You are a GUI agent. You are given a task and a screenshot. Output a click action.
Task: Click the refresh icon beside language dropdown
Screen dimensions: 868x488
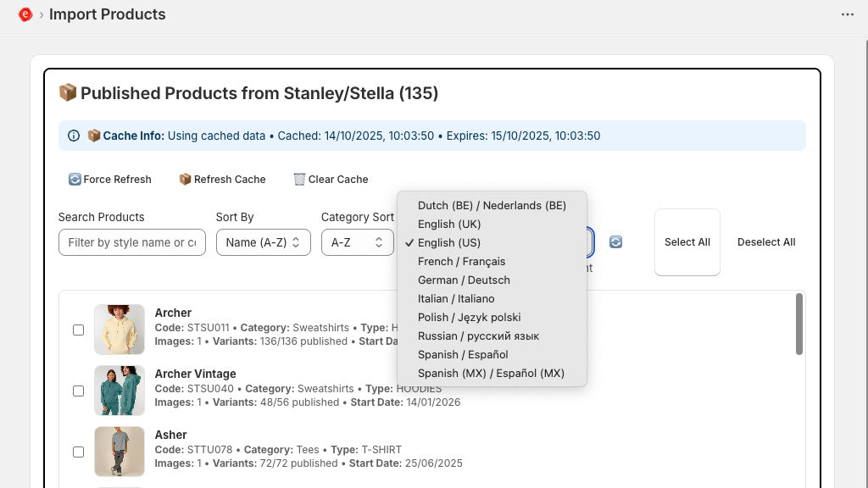pos(616,242)
